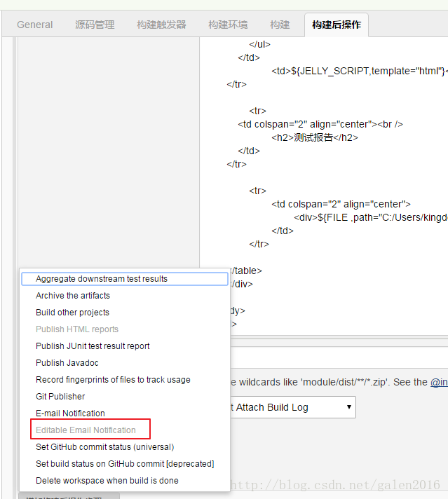Viewport: 448px width, 499px height.
Task: Select the 构建环境 tab
Action: 228,25
